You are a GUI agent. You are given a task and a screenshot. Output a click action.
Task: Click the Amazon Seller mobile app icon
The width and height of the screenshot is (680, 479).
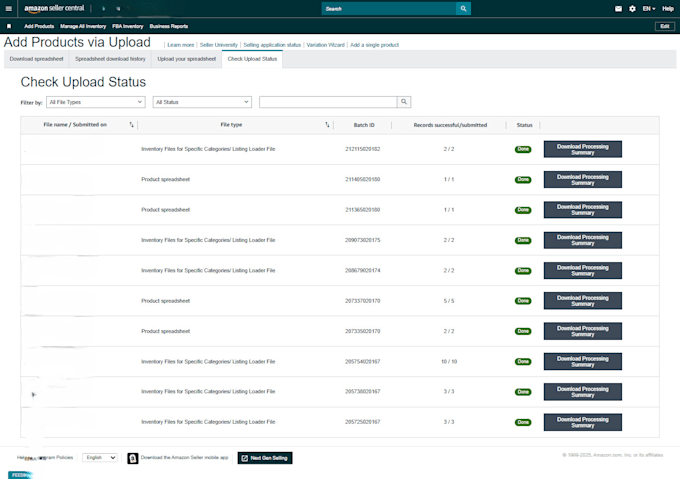(x=133, y=458)
